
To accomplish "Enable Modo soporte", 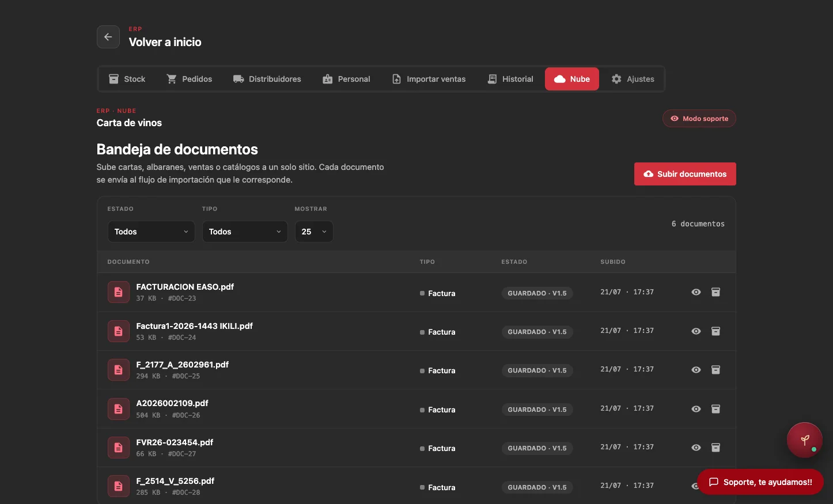I will [699, 119].
